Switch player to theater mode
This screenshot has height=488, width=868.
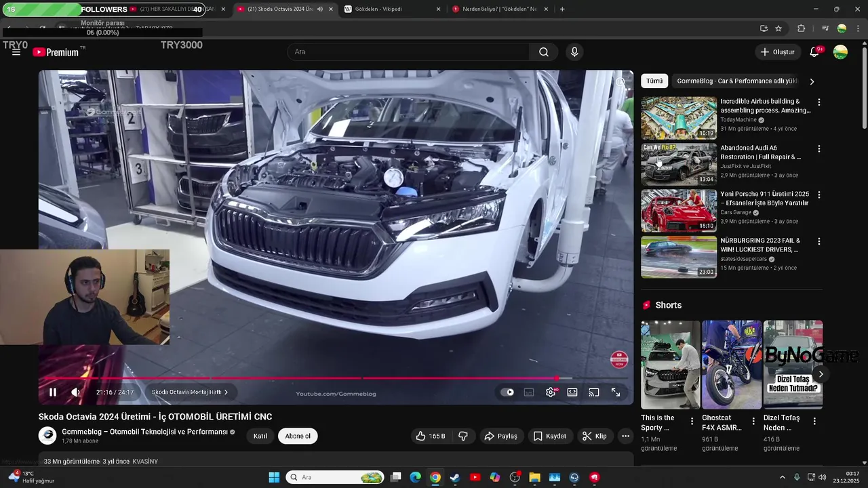(572, 392)
